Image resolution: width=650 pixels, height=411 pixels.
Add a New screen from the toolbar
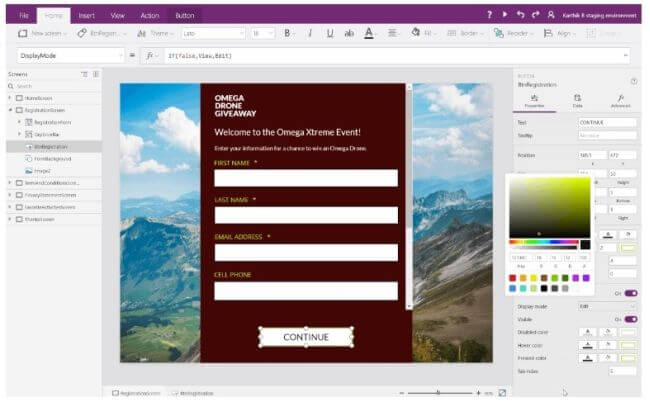(x=42, y=33)
